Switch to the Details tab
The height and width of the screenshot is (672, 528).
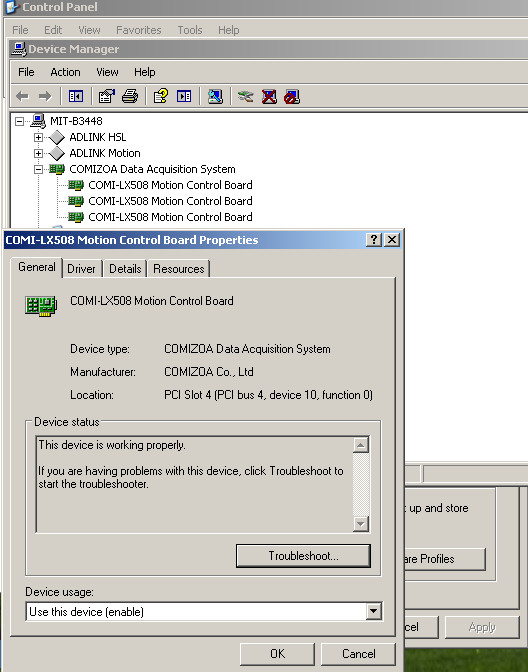tap(125, 269)
